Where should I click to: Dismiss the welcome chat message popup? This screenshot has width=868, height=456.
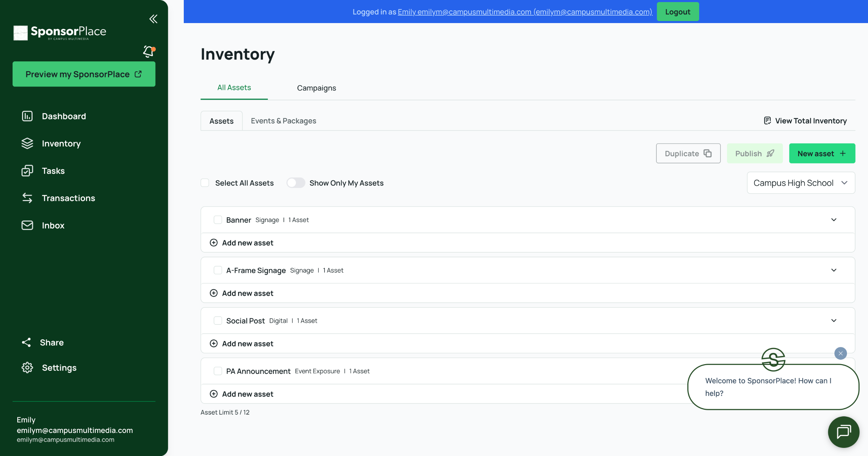[x=841, y=353]
